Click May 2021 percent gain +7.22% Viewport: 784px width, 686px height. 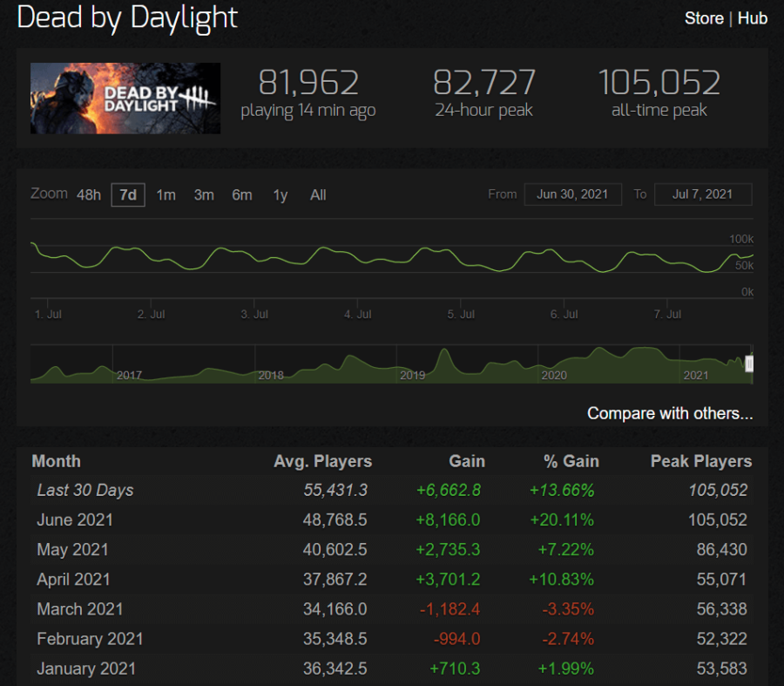tap(566, 550)
